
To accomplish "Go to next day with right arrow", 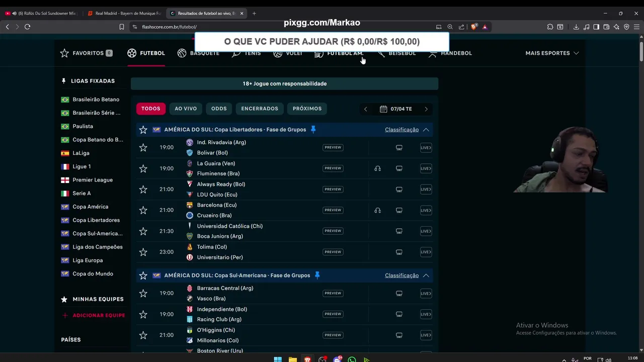I will click(x=426, y=109).
